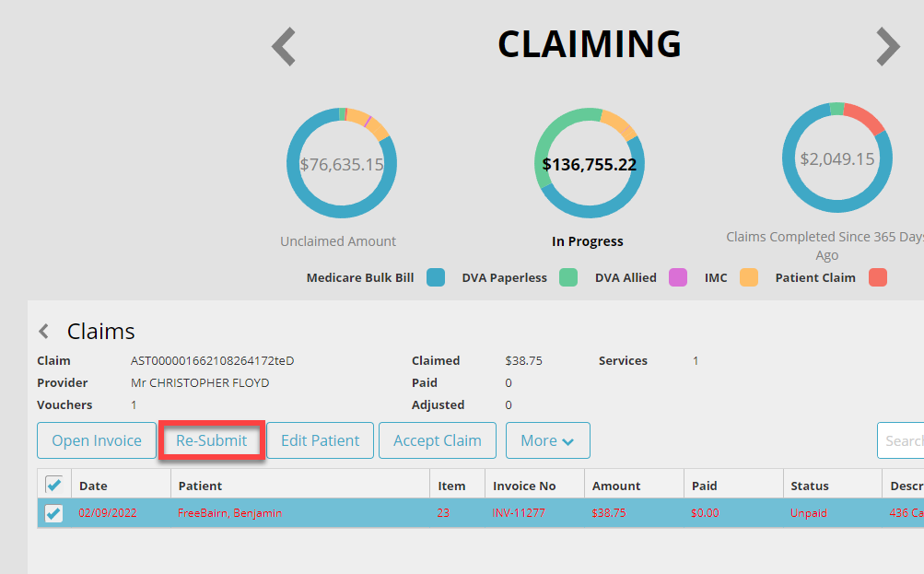Go to the previous dashboard section arrow
The width and height of the screenshot is (924, 574).
point(284,46)
